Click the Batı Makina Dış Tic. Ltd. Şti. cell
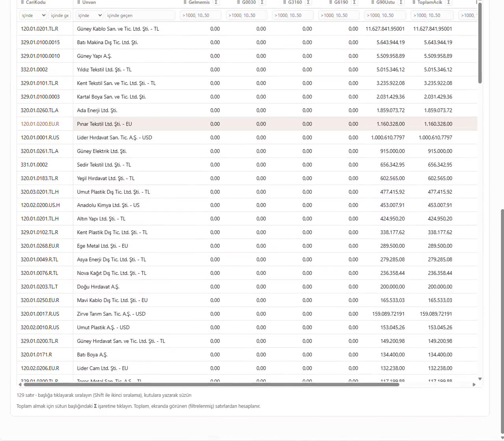Screen dimensions: 504x441 coord(107,42)
